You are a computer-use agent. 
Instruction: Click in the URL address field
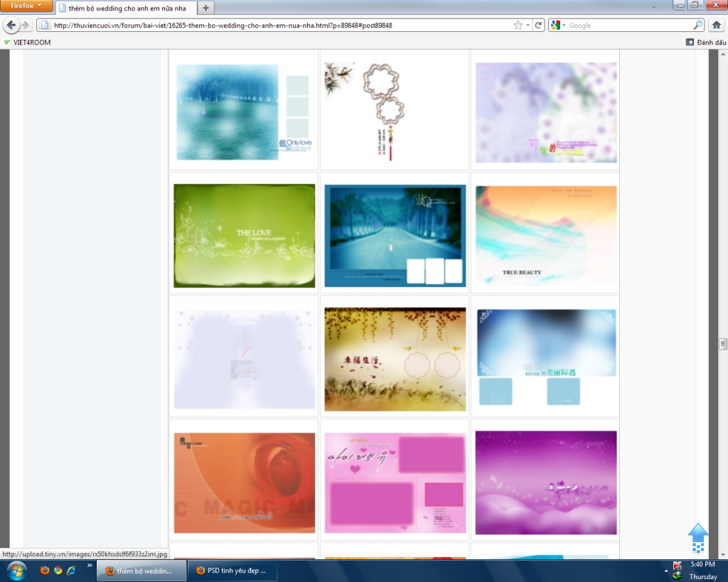279,25
